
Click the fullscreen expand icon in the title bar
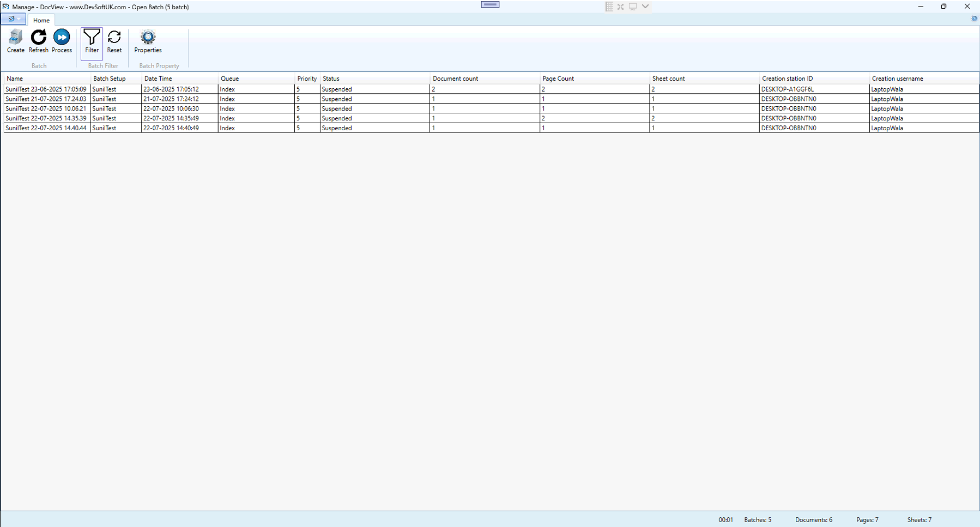(621, 6)
